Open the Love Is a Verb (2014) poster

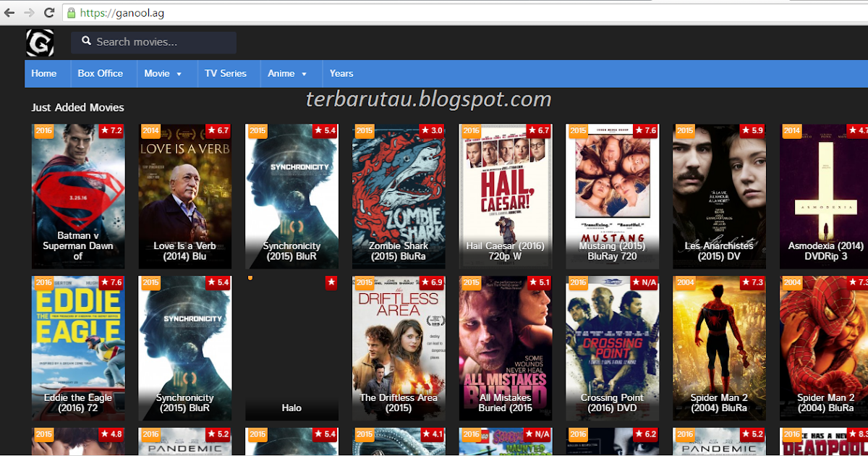click(x=185, y=196)
